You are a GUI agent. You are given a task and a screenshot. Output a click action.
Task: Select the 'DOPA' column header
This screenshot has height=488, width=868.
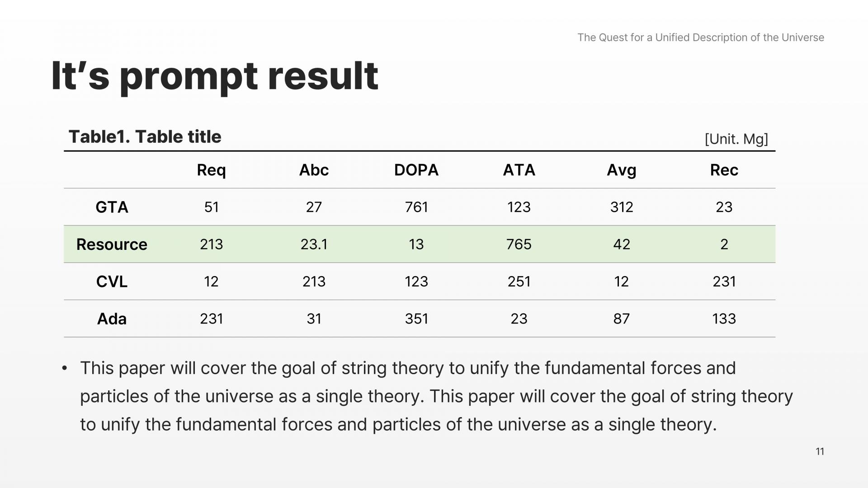[416, 170]
